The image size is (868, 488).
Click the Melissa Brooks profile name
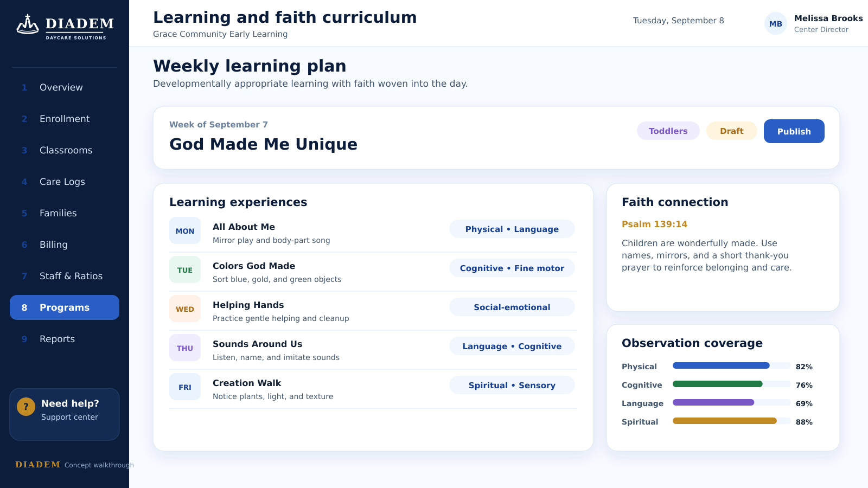point(828,18)
